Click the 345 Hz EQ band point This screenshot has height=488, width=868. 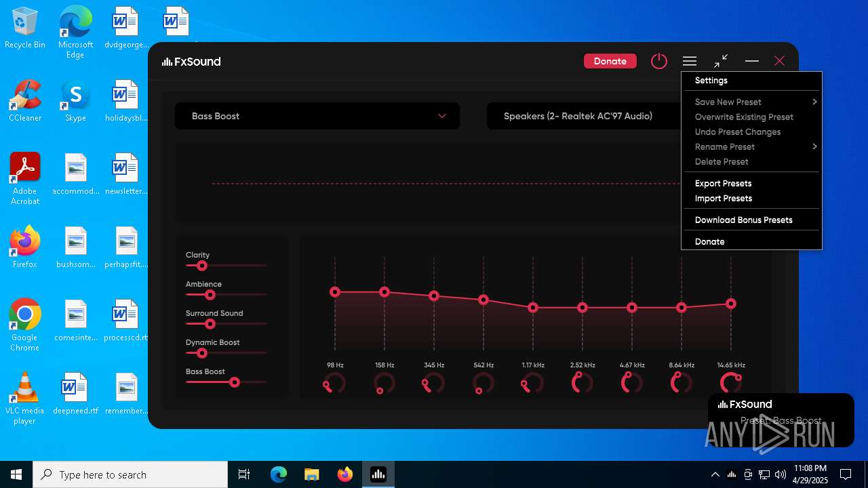pyautogui.click(x=434, y=296)
